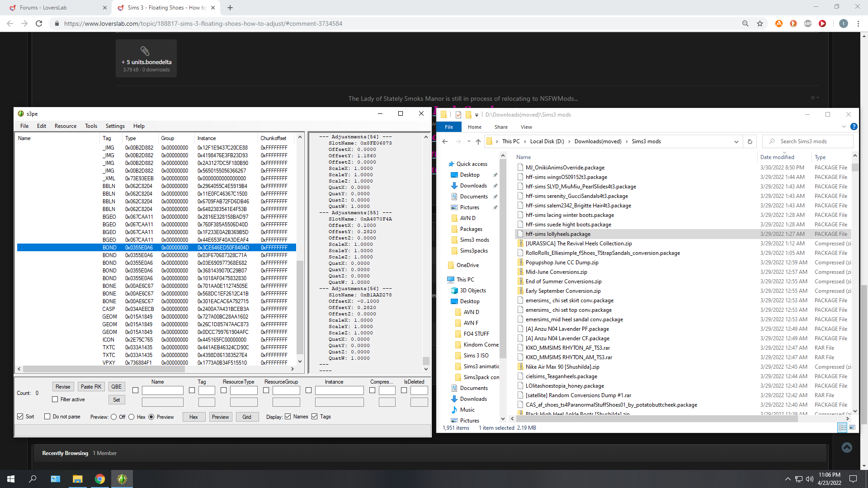The image size is (868, 488).
Task: Uncheck the Tags display checkbox
Action: click(315, 417)
